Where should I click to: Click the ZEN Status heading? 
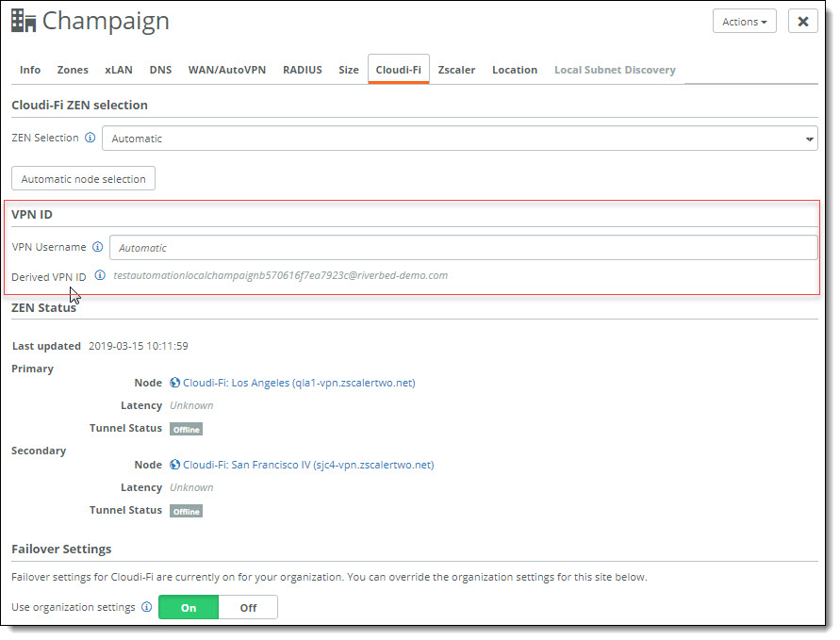[x=44, y=307]
